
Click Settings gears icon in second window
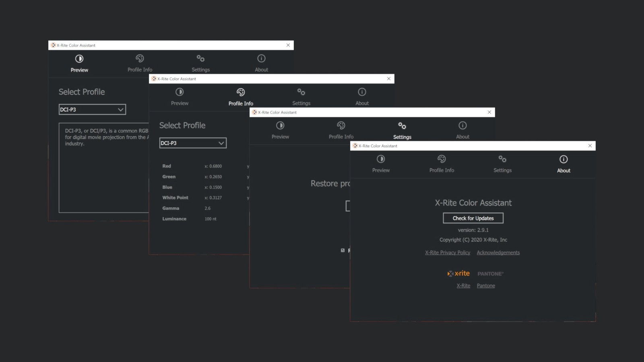[x=301, y=92]
